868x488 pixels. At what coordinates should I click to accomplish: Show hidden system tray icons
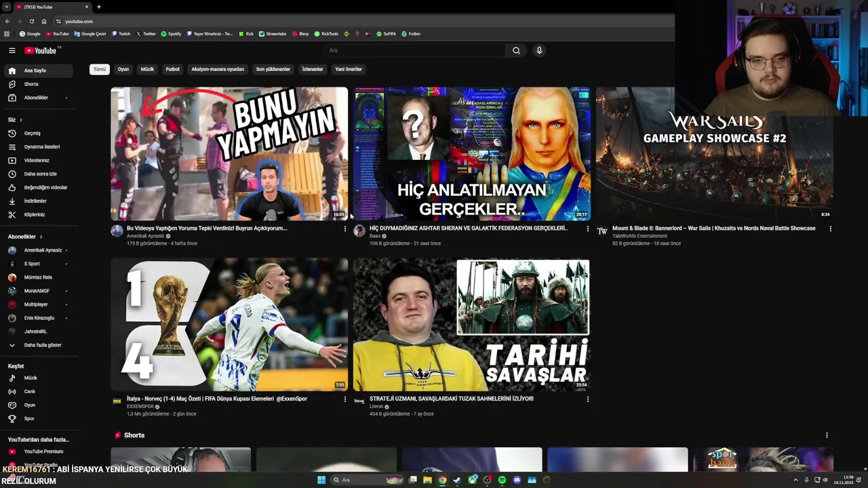795,480
